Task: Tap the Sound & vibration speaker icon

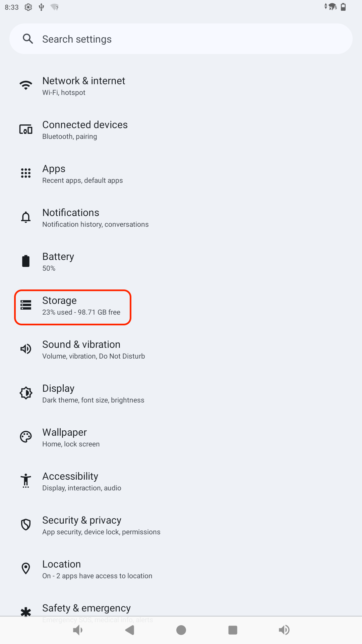Action: click(26, 349)
